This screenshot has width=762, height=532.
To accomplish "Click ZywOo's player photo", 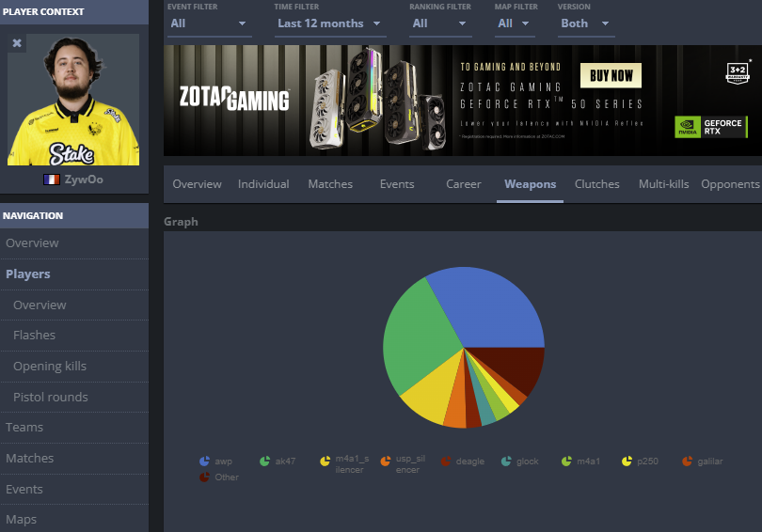I will click(x=73, y=100).
